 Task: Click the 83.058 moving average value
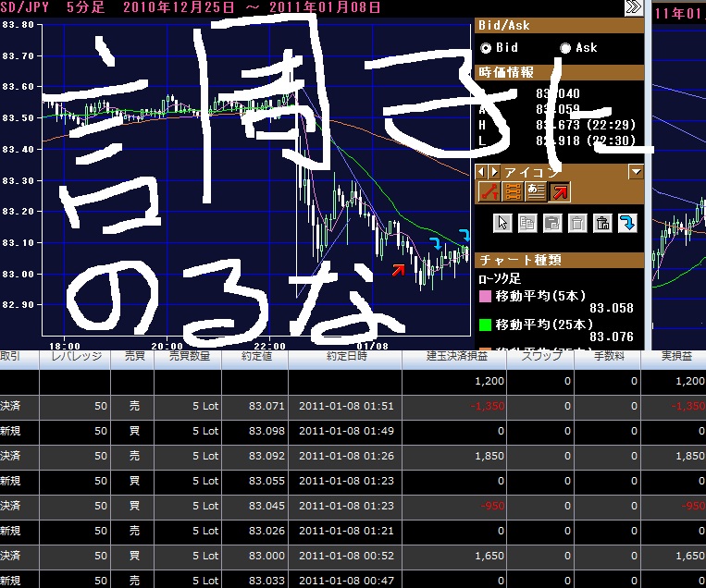(x=612, y=309)
